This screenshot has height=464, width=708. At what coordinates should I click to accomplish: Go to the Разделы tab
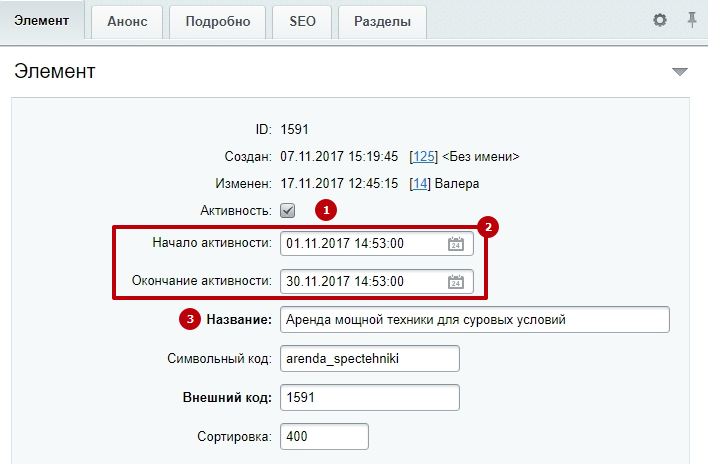click(382, 22)
